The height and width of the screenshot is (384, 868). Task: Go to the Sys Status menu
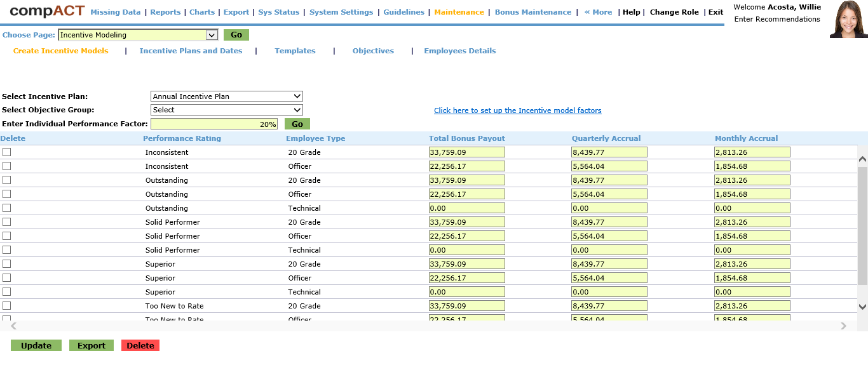coord(278,12)
